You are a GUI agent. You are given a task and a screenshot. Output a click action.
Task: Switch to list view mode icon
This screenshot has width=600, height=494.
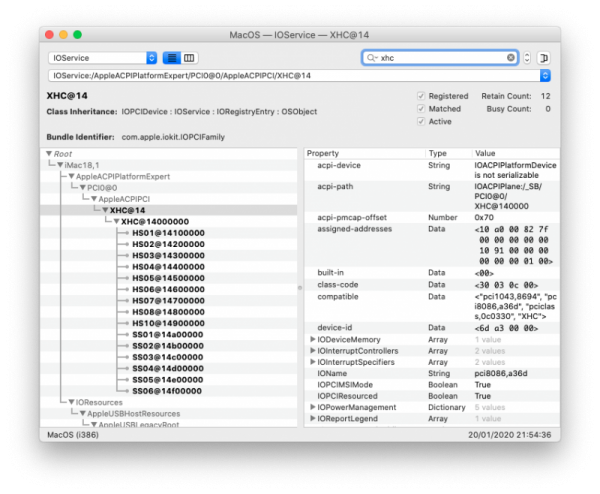point(172,58)
